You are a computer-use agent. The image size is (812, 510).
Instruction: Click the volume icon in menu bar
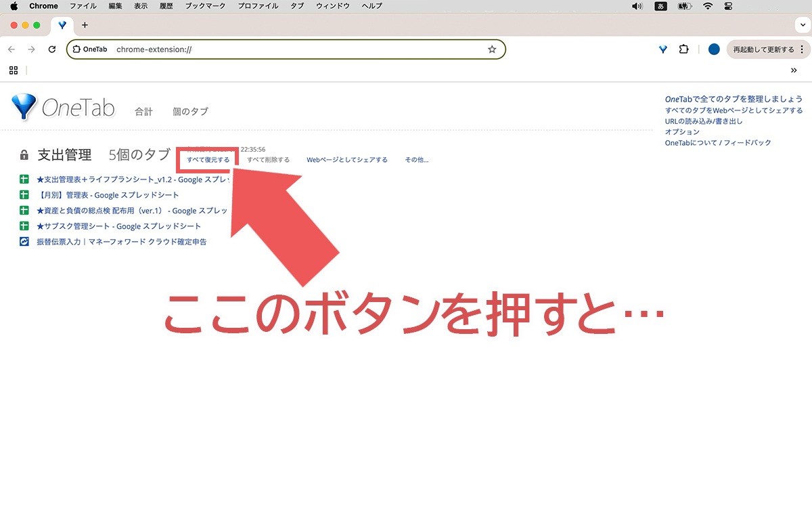tap(637, 6)
